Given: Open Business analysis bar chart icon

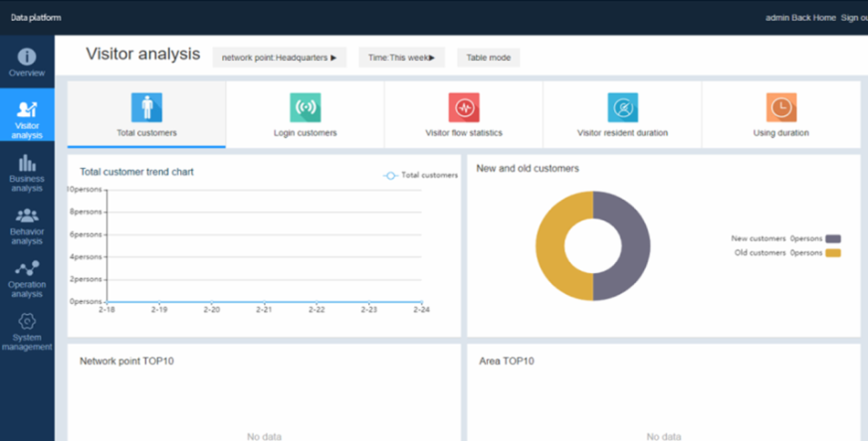Looking at the screenshot, I should (x=26, y=163).
